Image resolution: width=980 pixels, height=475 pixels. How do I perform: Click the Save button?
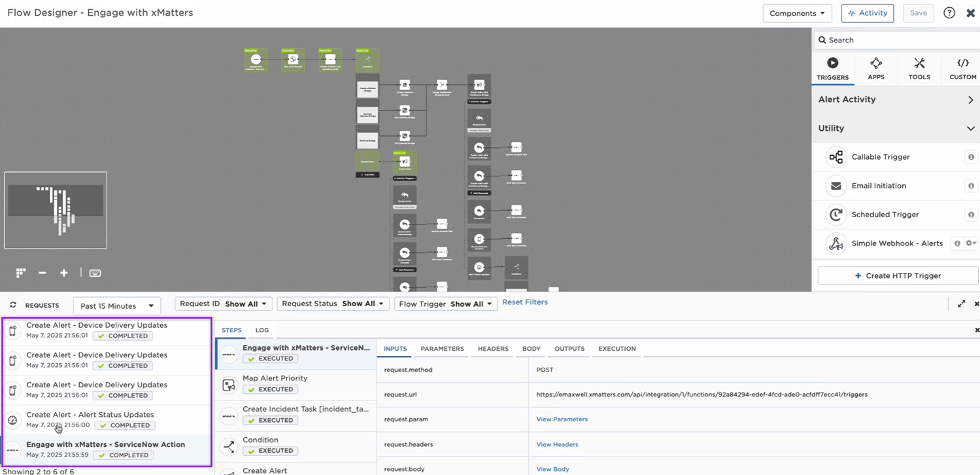[x=919, y=13]
